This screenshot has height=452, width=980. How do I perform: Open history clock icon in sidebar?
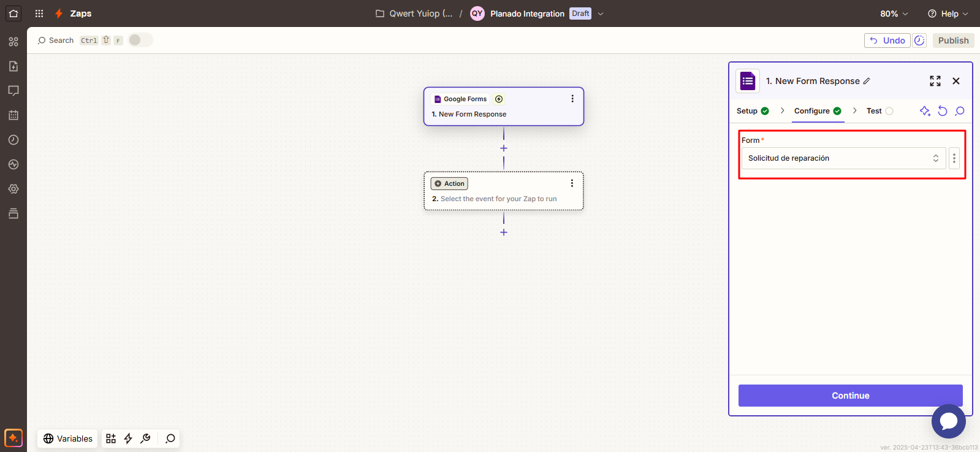tap(13, 140)
